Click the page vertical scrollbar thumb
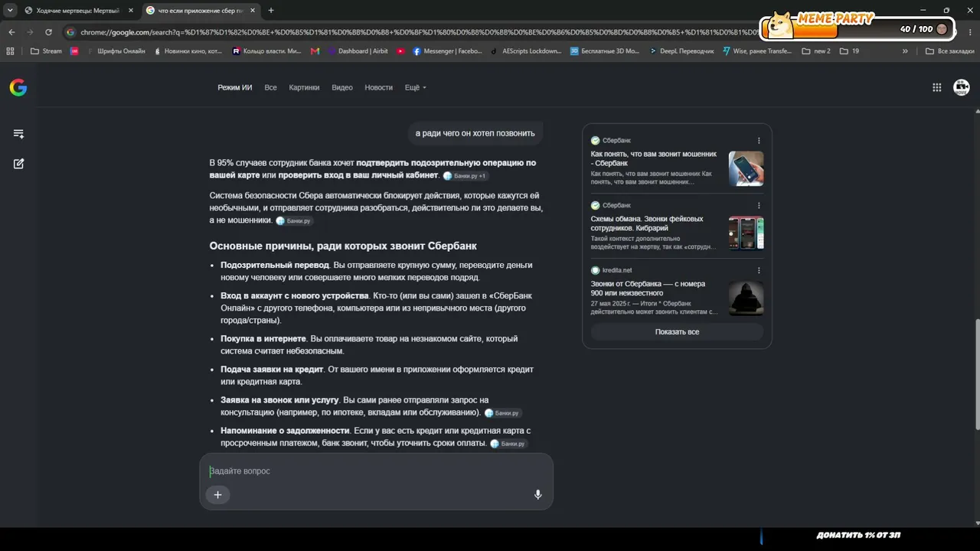The image size is (980, 551). tap(976, 375)
